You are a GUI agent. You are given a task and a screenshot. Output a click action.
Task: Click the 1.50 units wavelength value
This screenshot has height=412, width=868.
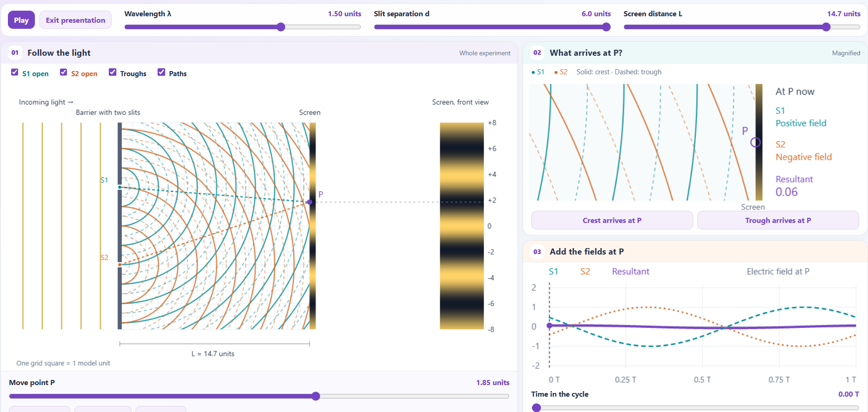(345, 14)
